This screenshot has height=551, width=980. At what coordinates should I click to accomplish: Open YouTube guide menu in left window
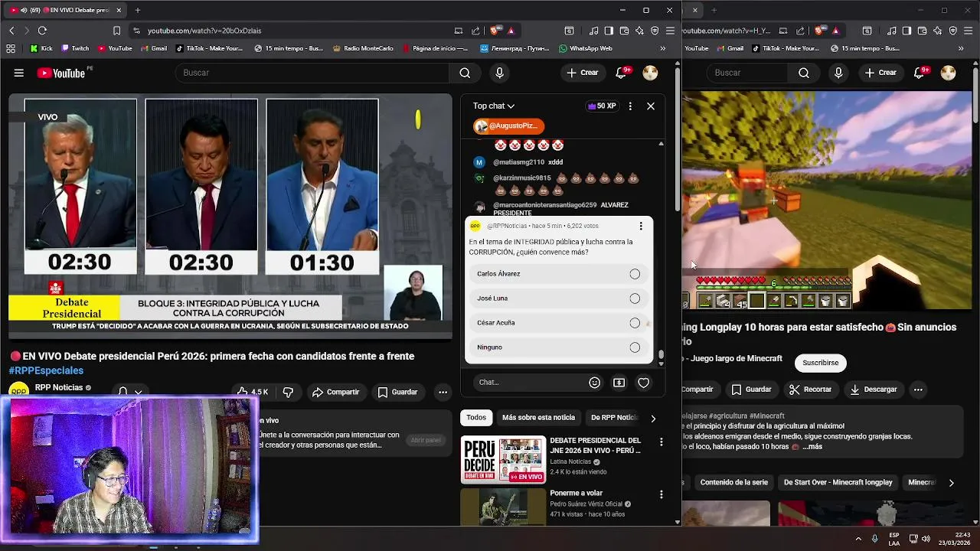[x=18, y=73]
